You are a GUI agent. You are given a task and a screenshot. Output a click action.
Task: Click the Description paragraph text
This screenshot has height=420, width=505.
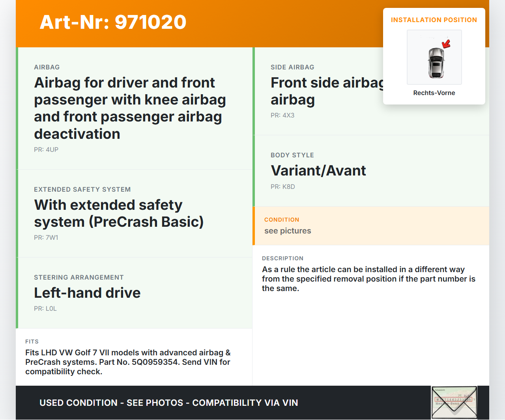coord(368,279)
